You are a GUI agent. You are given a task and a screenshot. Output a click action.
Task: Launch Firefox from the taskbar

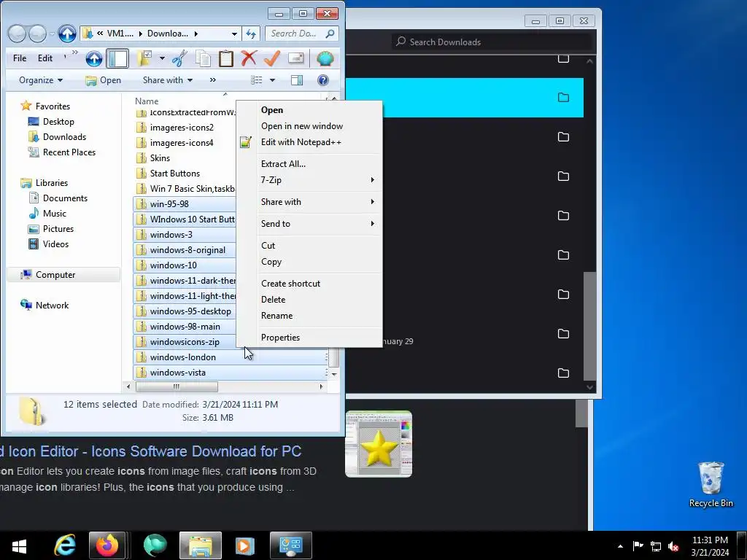click(x=107, y=545)
